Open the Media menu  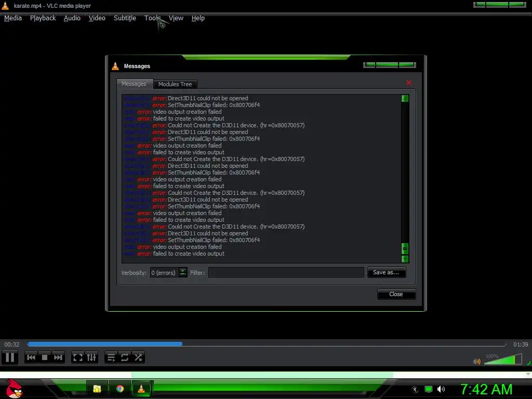[13, 18]
